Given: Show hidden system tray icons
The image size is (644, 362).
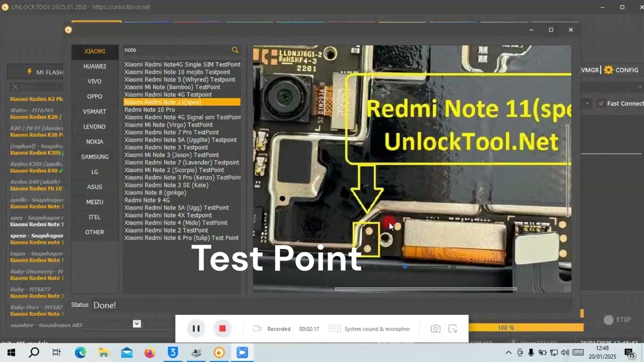Looking at the screenshot, I should coord(509,353).
